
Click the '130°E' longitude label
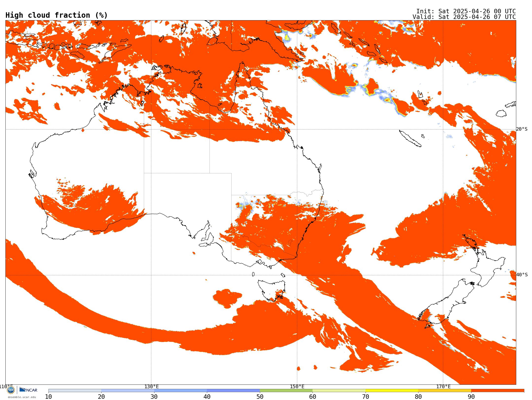tap(151, 387)
